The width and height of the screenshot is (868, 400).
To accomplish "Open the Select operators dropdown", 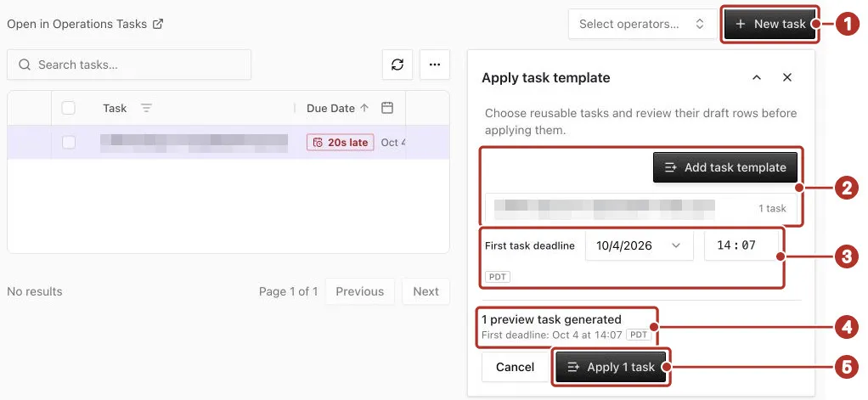I will pyautogui.click(x=643, y=24).
